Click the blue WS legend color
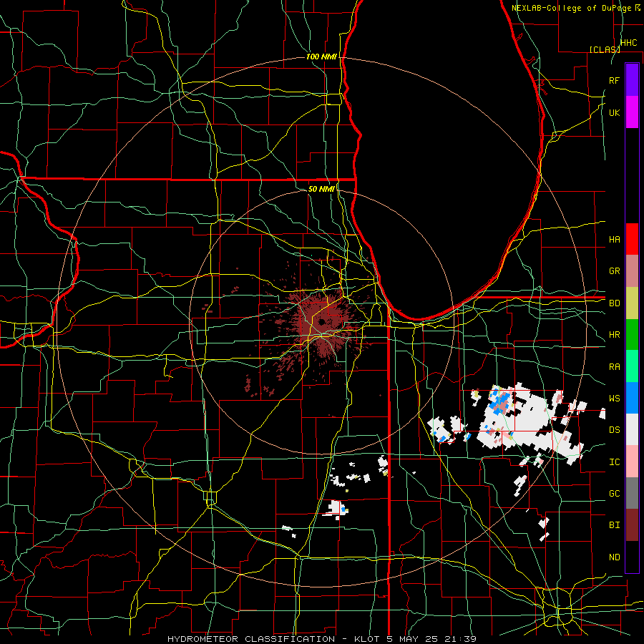This screenshot has height=644, width=644. pyautogui.click(x=632, y=398)
